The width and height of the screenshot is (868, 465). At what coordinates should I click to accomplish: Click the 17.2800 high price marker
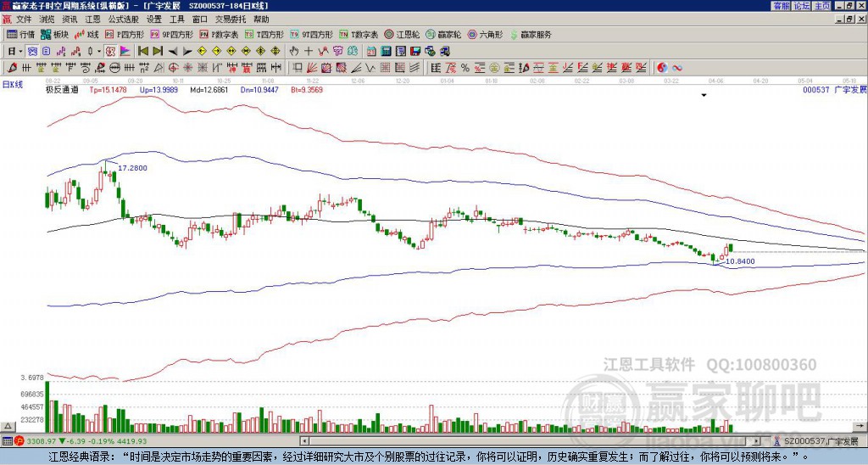tap(132, 168)
